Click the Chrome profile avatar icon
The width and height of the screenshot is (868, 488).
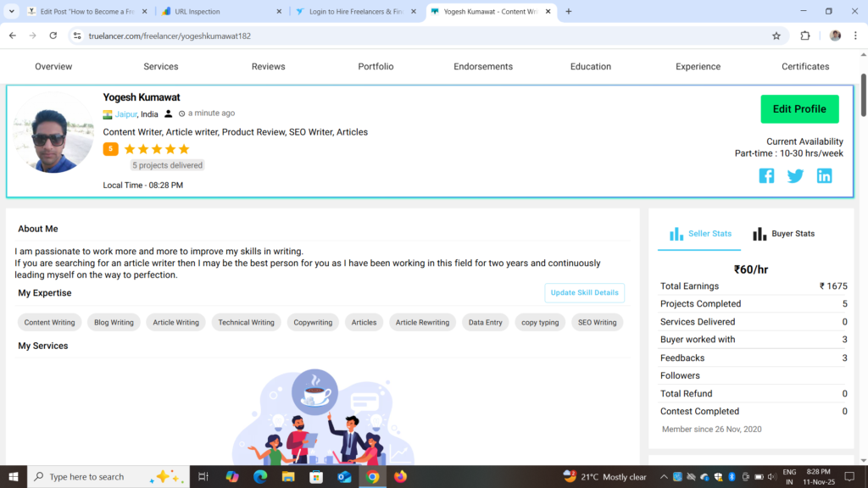tap(835, 36)
